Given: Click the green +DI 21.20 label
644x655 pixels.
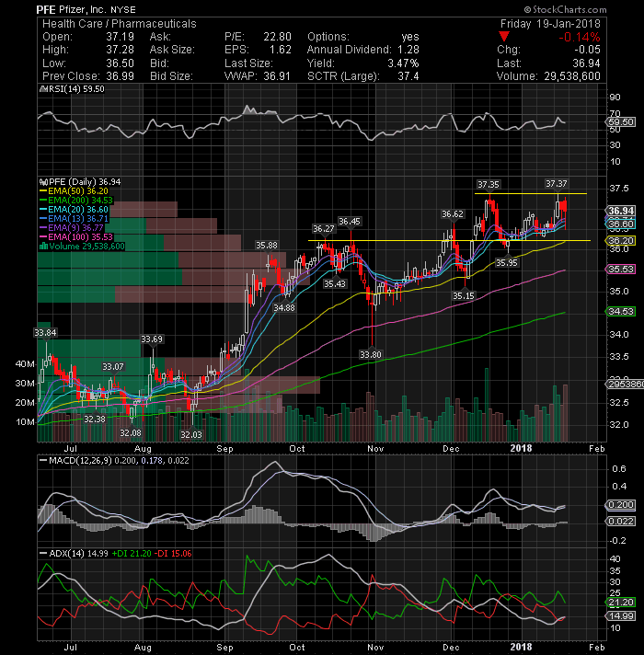Looking at the screenshot, I should point(132,554).
